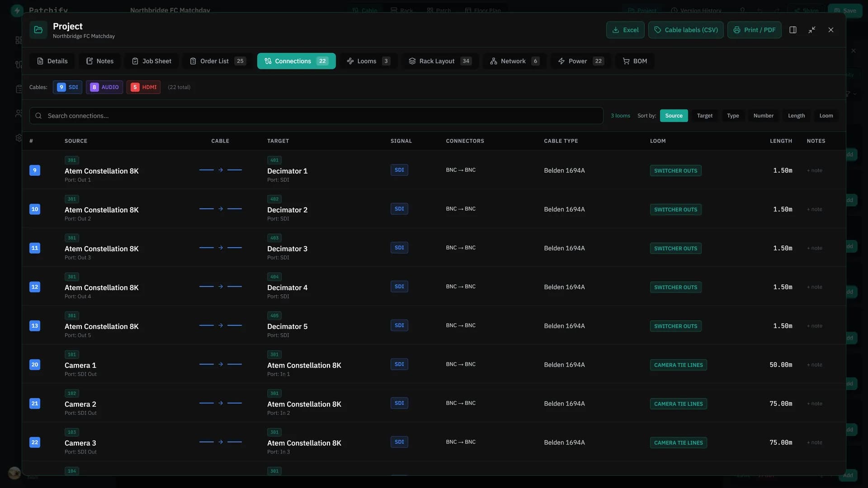Switch to Job Sheet tab

[x=151, y=61]
